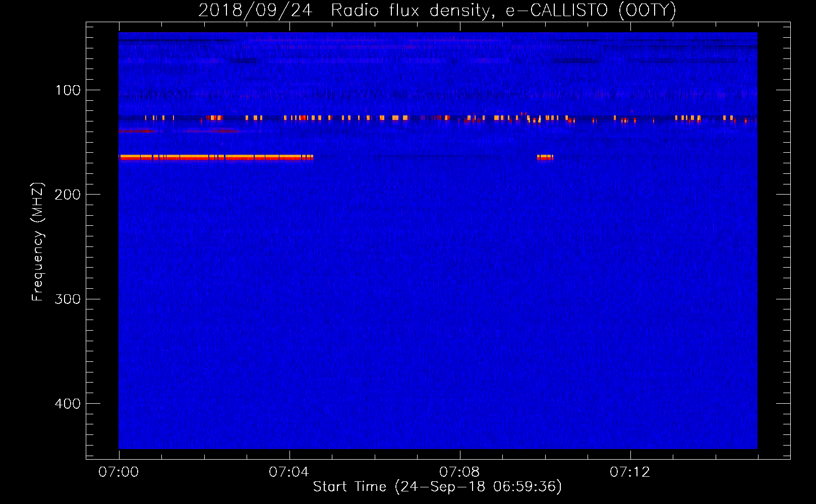Click the short orange burst near 165 MHz after 07:09
The image size is (816, 504).
[545, 158]
